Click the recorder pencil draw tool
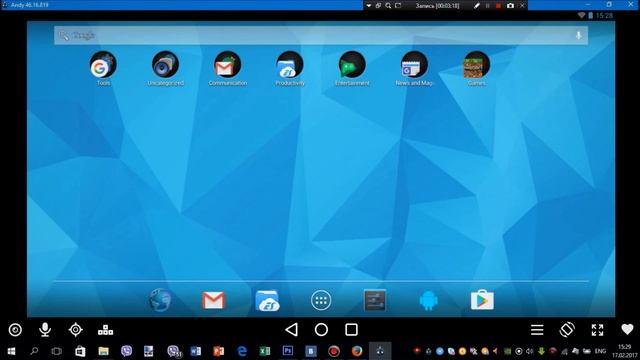640x360 pixels. pyautogui.click(x=476, y=6)
